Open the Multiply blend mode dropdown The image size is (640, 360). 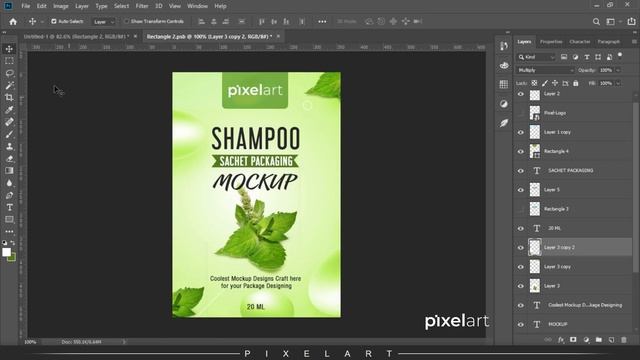click(x=545, y=70)
